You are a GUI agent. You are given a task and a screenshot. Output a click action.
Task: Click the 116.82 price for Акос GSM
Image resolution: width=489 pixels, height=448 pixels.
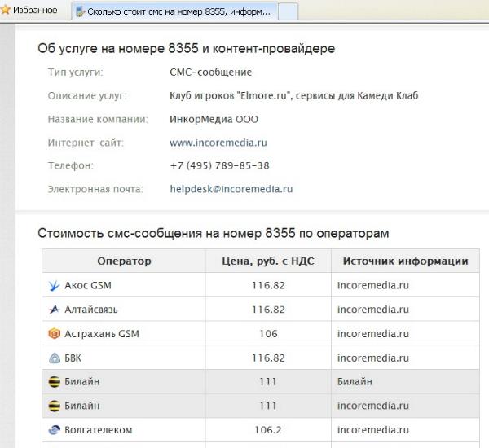[x=268, y=285]
